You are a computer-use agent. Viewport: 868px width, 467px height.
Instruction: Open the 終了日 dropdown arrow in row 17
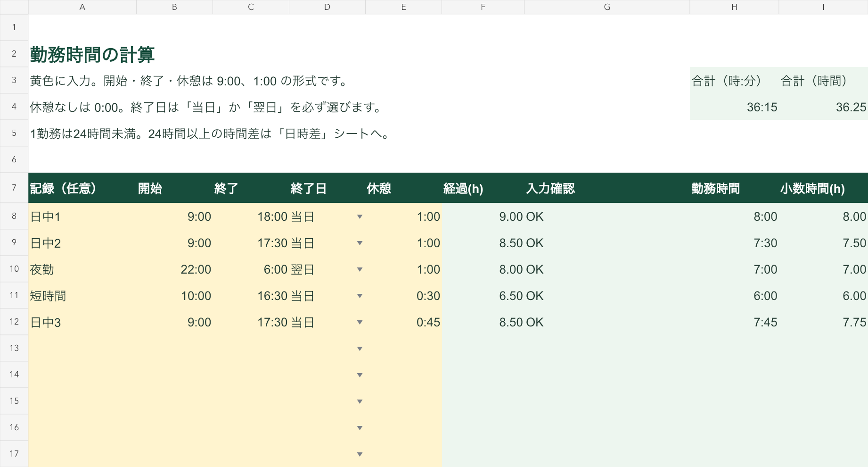pyautogui.click(x=360, y=454)
